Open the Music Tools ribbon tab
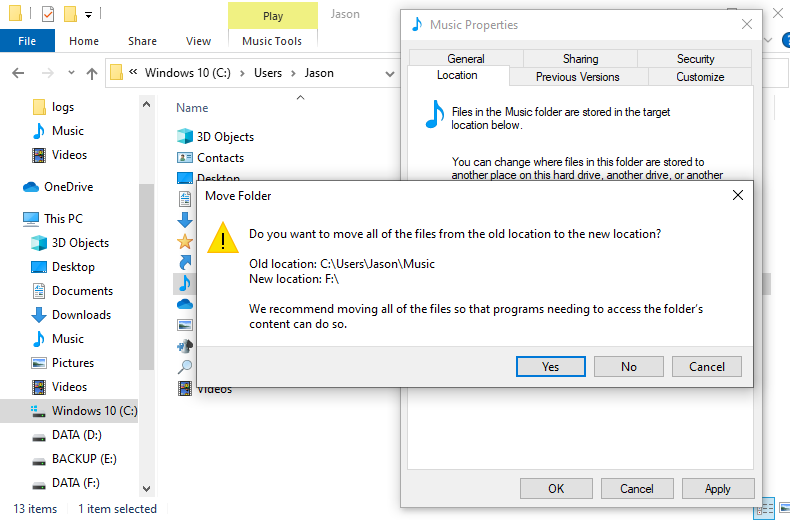 point(272,41)
